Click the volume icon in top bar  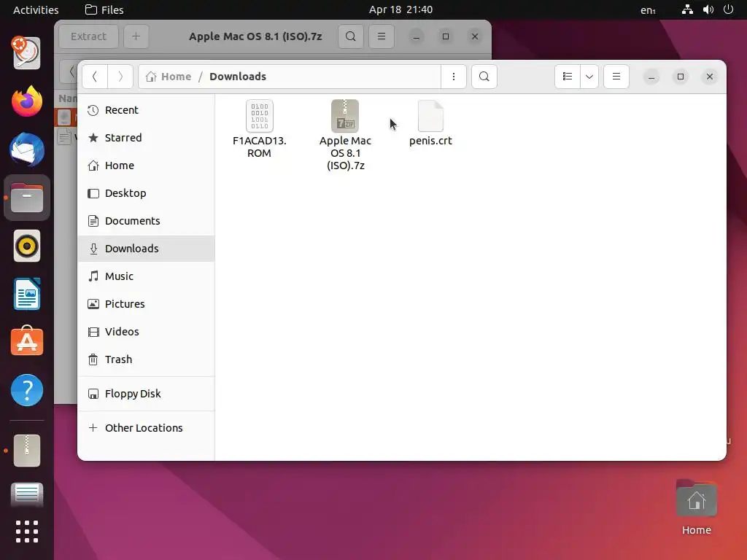(x=708, y=9)
